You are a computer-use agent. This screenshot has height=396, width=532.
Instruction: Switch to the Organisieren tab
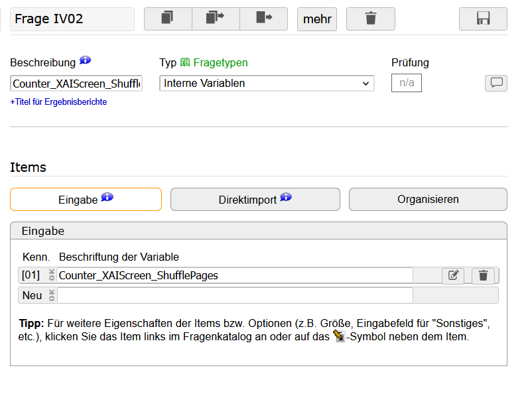coord(428,200)
